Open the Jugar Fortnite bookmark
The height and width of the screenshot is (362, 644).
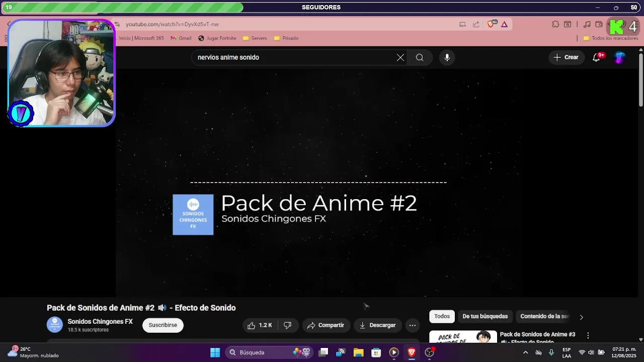[217, 38]
